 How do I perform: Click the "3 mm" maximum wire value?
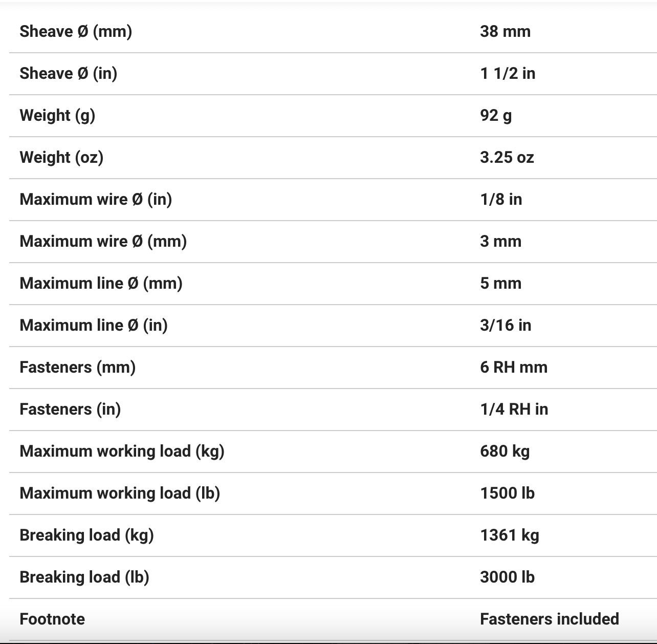500,242
